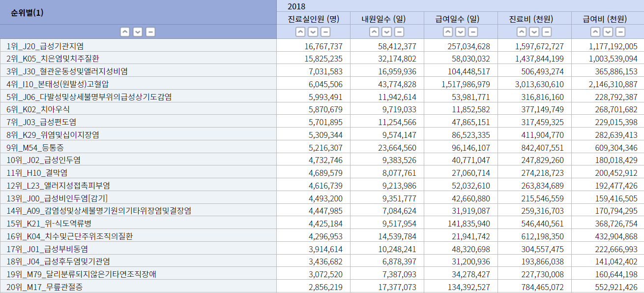
Task: Sort 진료비 (천원) column ascending
Action: 522,32
